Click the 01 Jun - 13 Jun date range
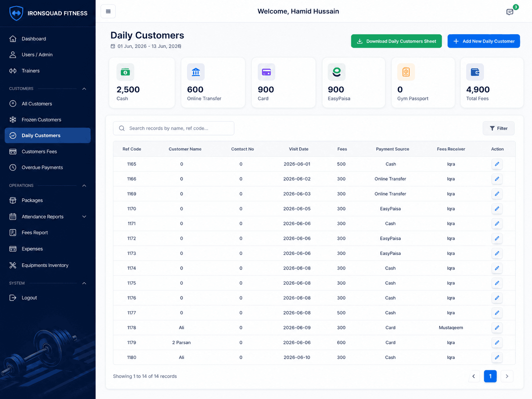The image size is (532, 399). [149, 46]
